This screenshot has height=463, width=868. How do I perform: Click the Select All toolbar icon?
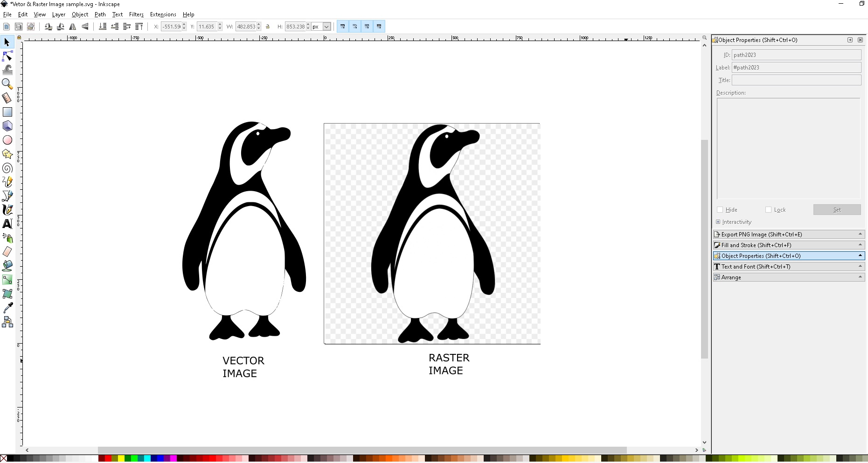(7, 27)
